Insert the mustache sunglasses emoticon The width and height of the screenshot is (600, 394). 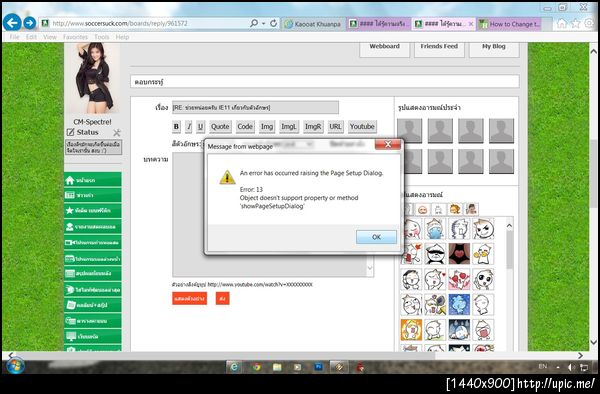(x=435, y=254)
